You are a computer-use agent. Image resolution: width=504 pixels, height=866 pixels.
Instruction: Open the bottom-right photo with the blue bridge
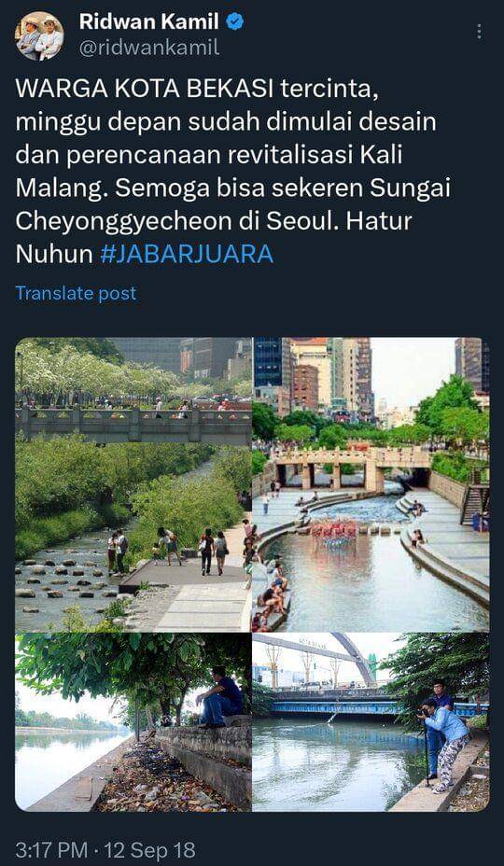371,722
